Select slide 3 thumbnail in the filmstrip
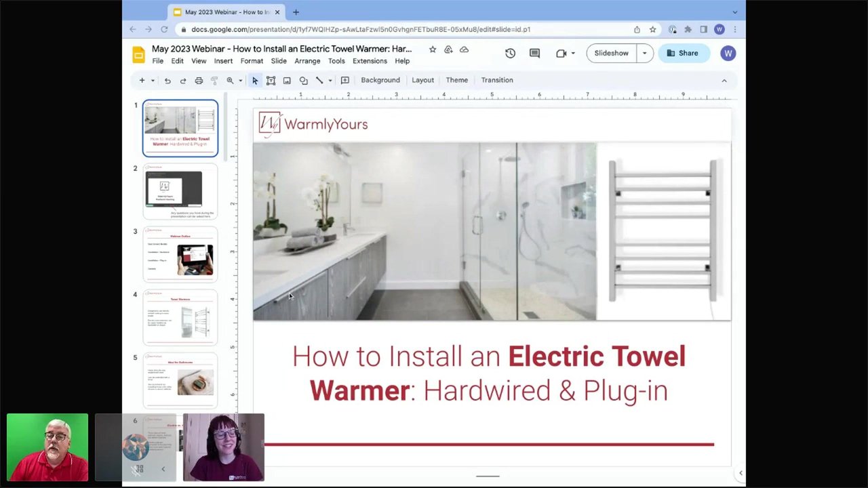The width and height of the screenshot is (868, 488). 180,254
